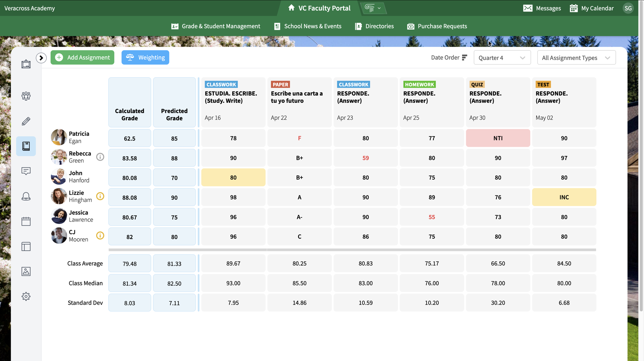Click Patricia Egan's profile photo
644x361 pixels.
click(59, 137)
